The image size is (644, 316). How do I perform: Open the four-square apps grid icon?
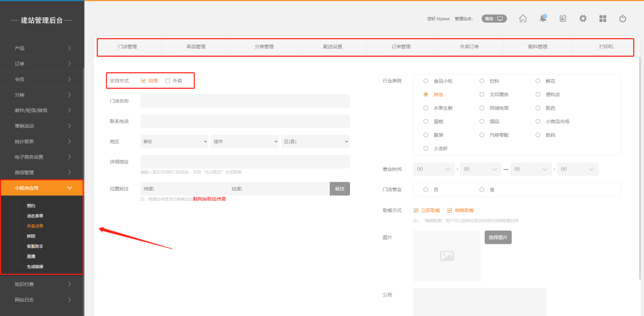[603, 18]
